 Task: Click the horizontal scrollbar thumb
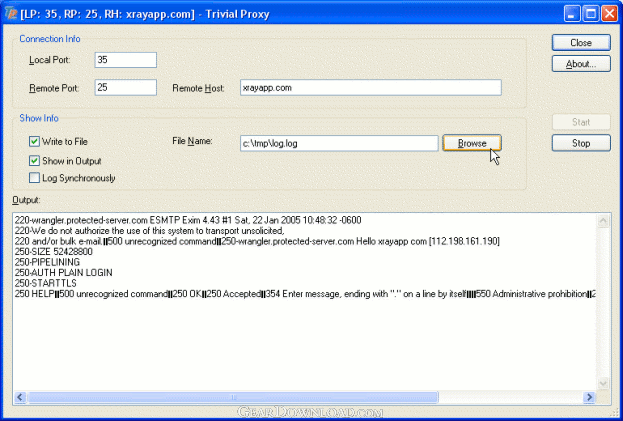tap(233, 397)
